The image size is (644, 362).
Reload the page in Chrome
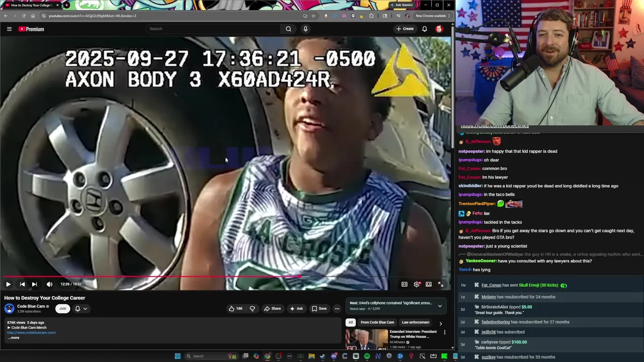(x=24, y=16)
